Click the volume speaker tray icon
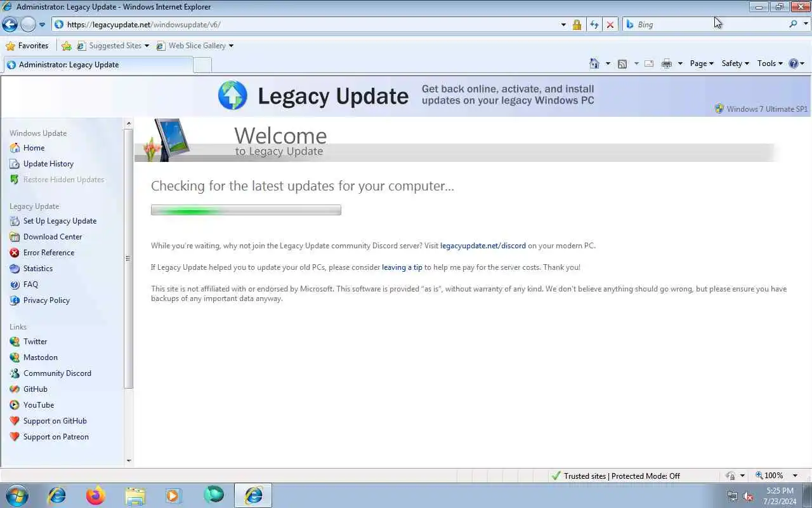This screenshot has width=812, height=508. 748,496
